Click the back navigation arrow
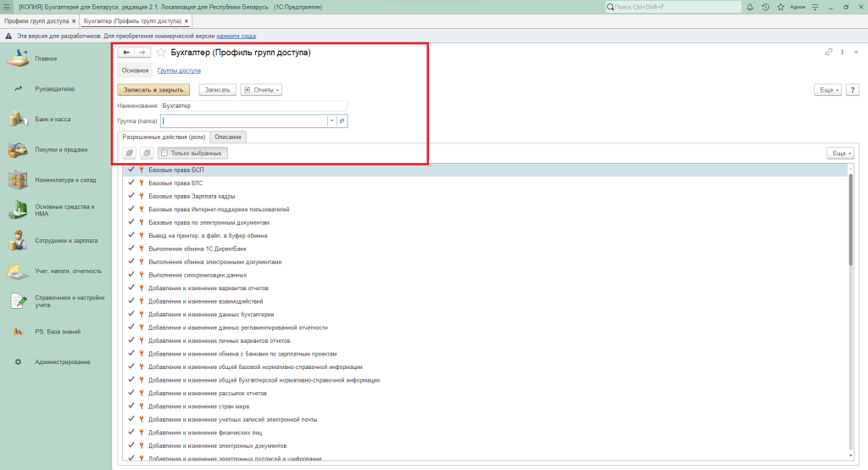The width and height of the screenshot is (868, 470). coord(127,53)
